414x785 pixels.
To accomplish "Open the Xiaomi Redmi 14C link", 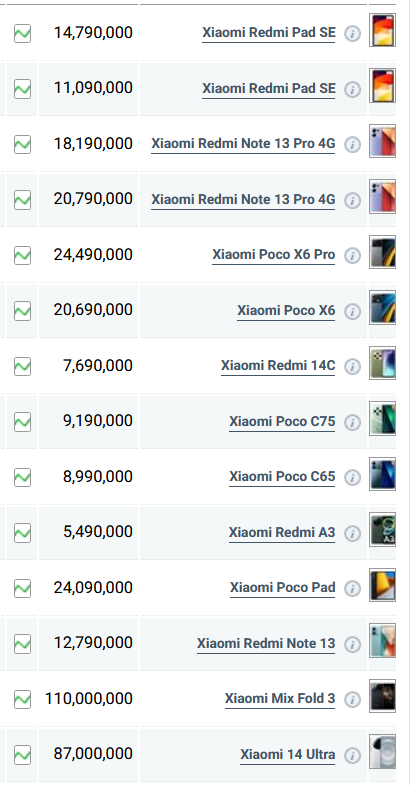I will 278,366.
